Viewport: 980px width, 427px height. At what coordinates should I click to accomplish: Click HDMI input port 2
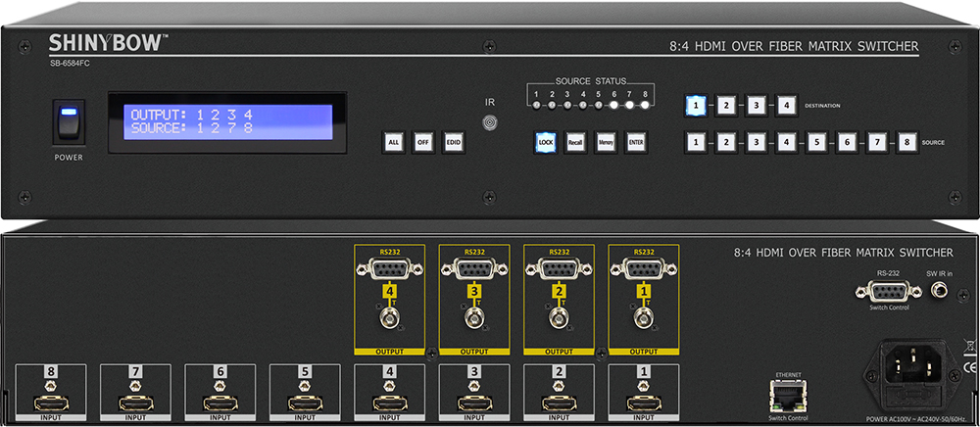pyautogui.click(x=559, y=403)
